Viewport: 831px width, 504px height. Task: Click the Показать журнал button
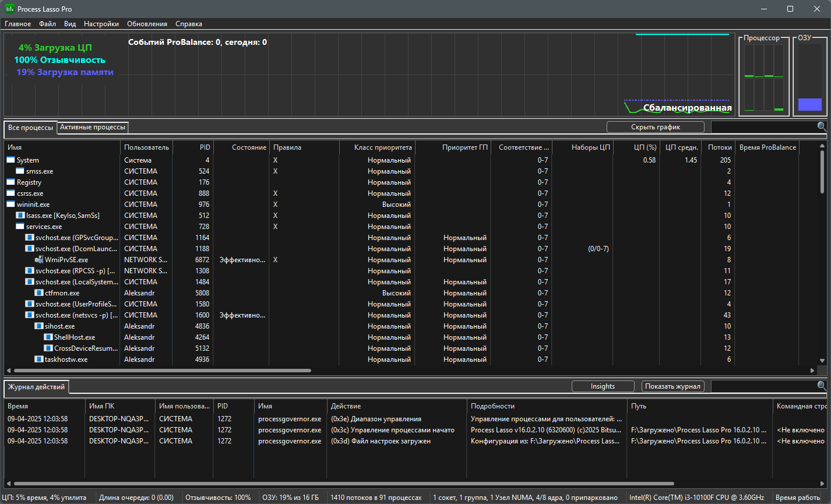coord(673,386)
